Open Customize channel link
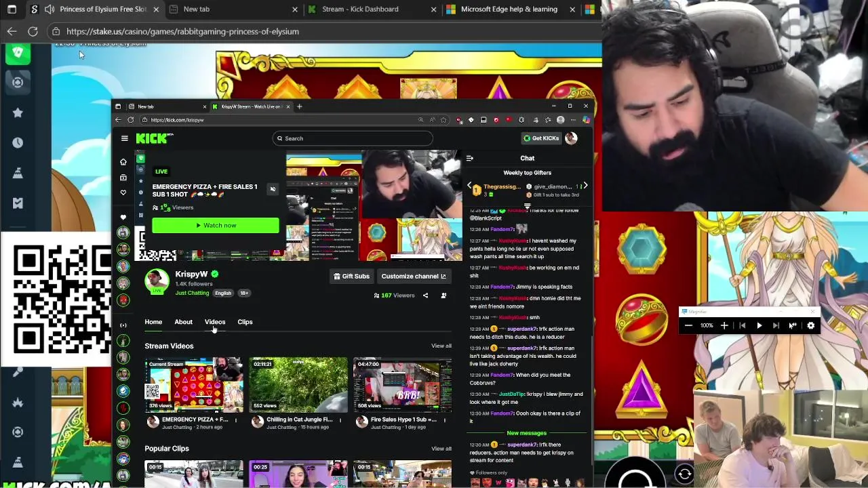 (414, 276)
